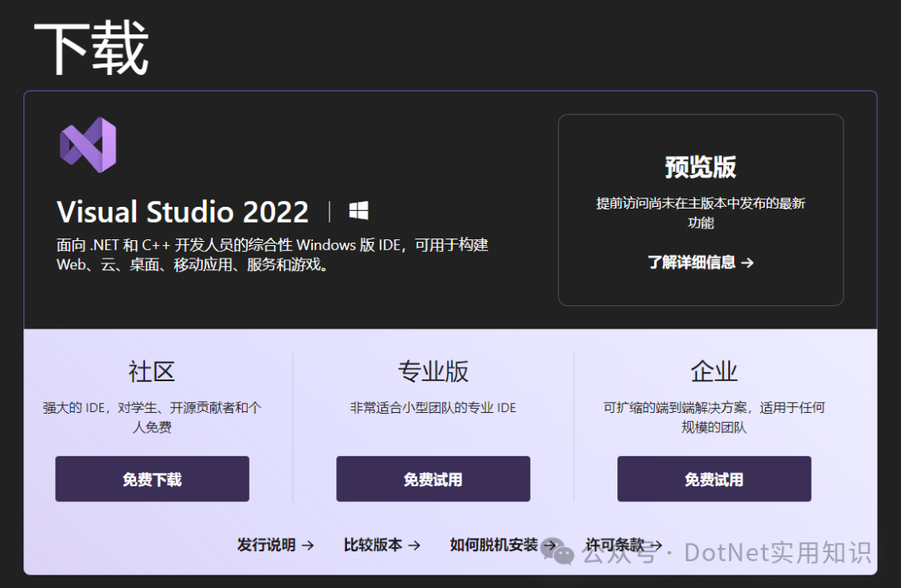Click the Visual Studio 2022 title text
The image size is (901, 588).
coord(183,211)
